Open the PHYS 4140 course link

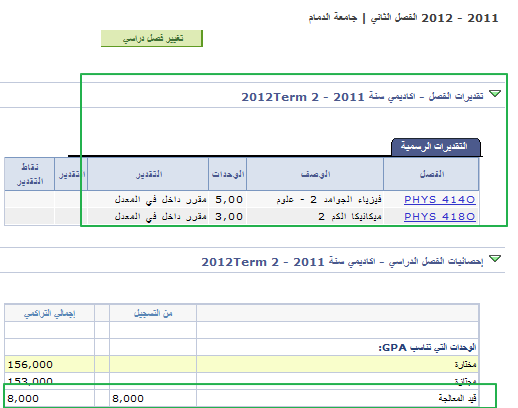point(440,200)
